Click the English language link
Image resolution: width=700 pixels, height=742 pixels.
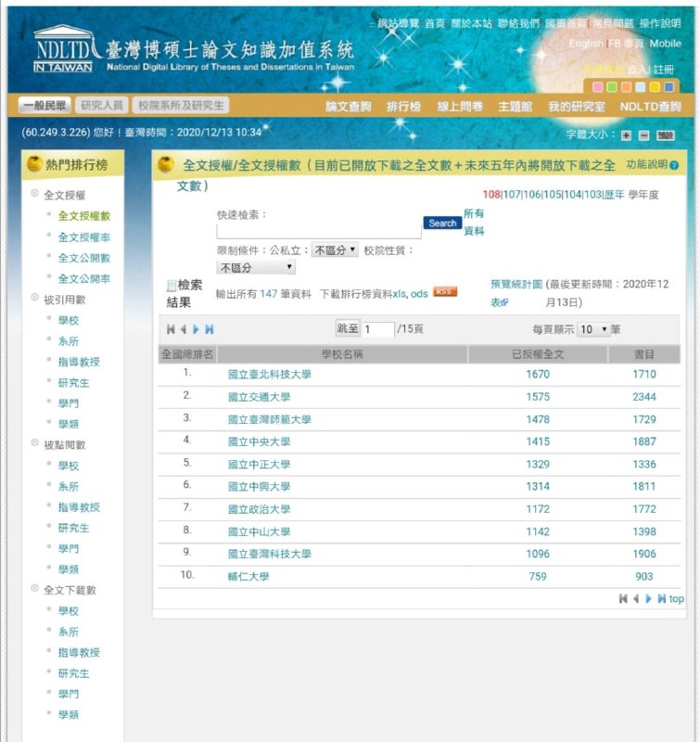[x=586, y=44]
